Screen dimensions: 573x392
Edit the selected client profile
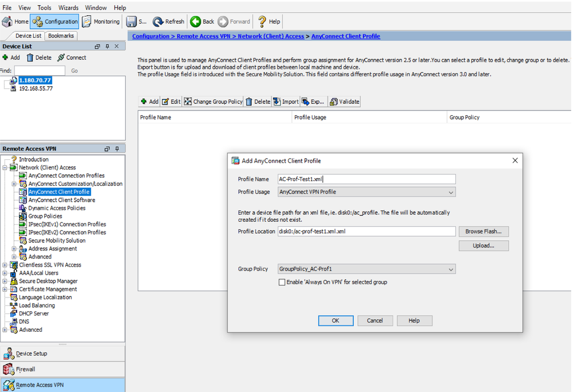point(171,101)
